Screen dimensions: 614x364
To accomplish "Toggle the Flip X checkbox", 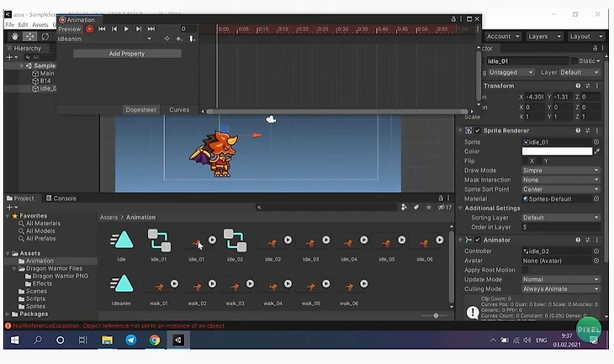I will click(524, 161).
